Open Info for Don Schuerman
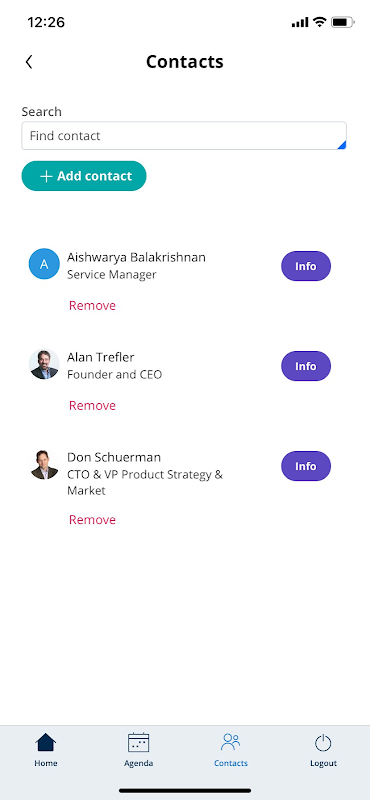 [x=306, y=466]
